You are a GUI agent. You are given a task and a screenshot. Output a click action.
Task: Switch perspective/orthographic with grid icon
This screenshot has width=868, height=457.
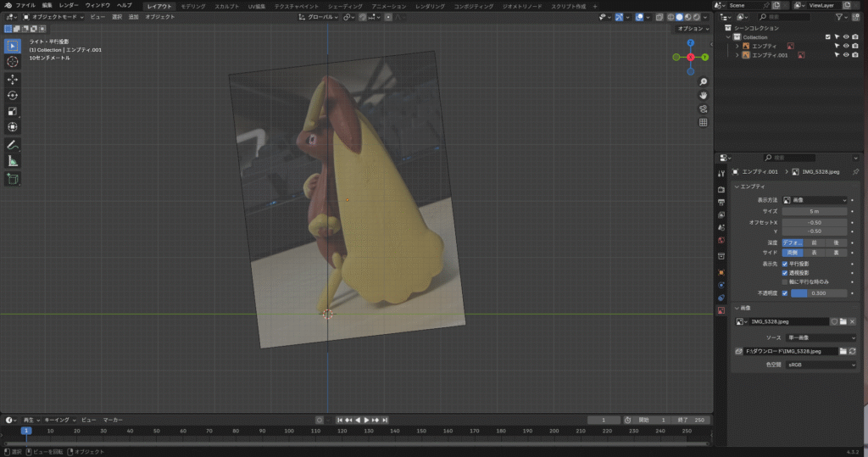703,122
